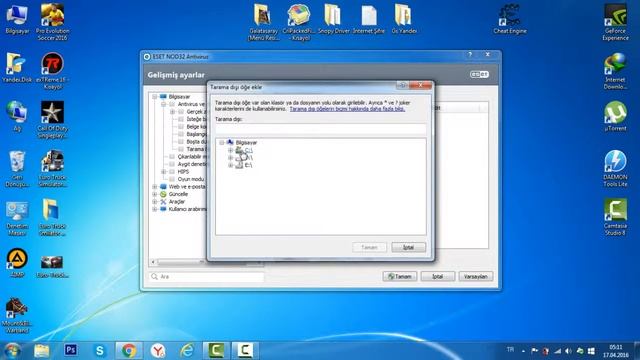Launch Internet Download Manager shortcut
640x360 pixels.
(615, 70)
